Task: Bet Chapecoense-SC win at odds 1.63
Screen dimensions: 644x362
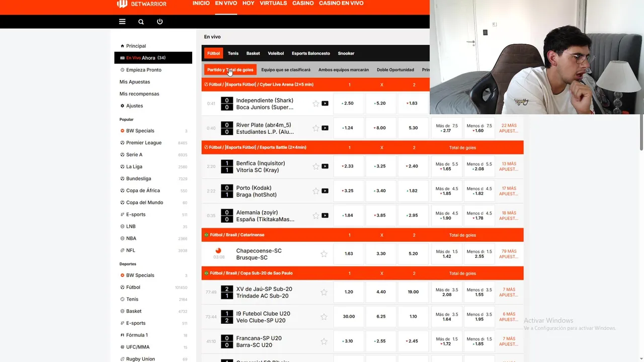Action: tap(349, 254)
